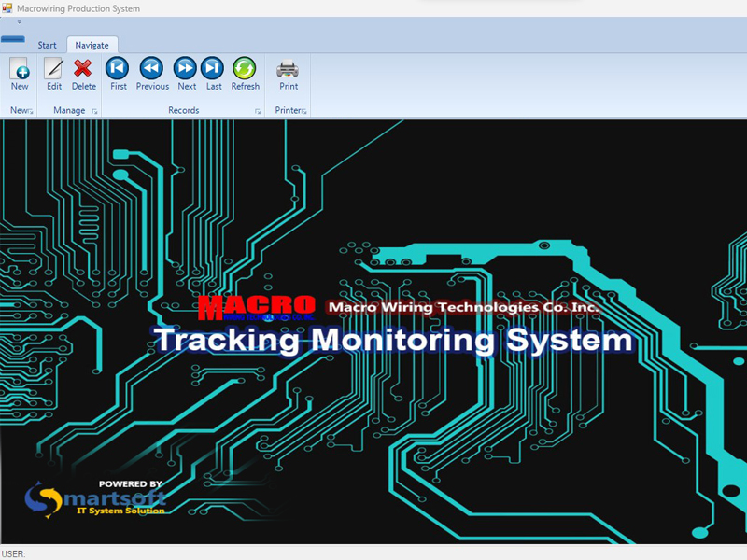Open the quick access toolbar dropdown arrow

click(x=19, y=22)
